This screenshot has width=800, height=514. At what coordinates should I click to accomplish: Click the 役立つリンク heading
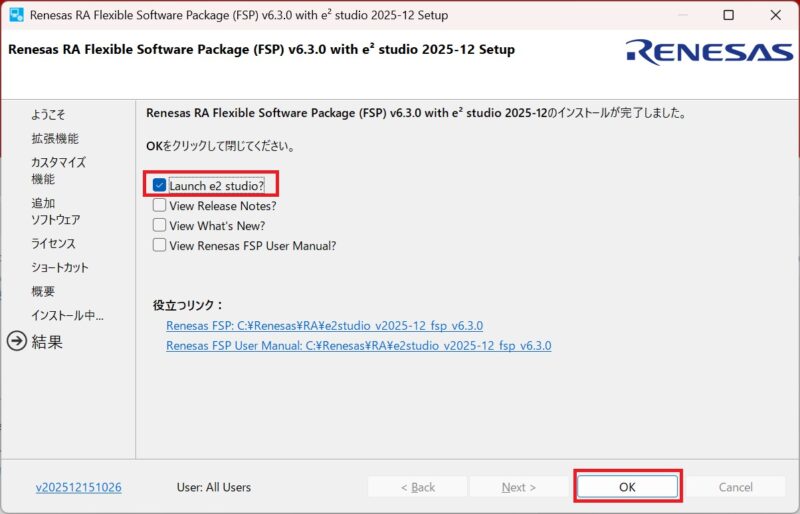tap(188, 305)
